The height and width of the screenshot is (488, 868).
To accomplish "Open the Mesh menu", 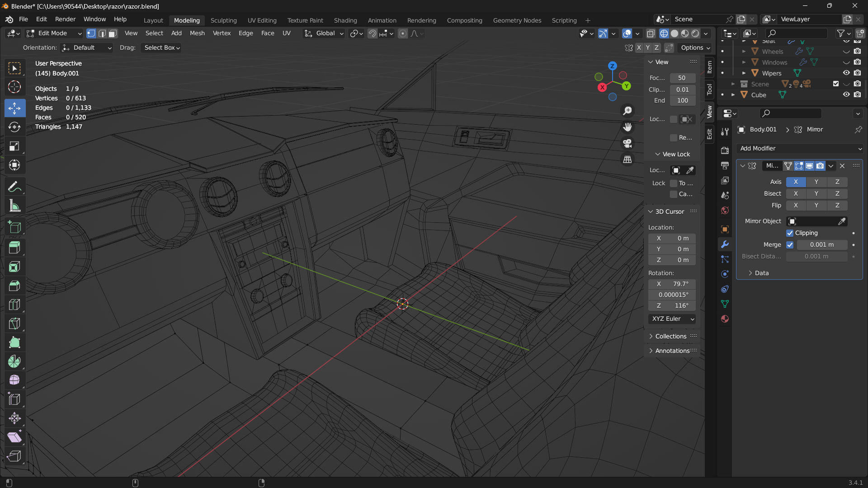I will pyautogui.click(x=197, y=33).
